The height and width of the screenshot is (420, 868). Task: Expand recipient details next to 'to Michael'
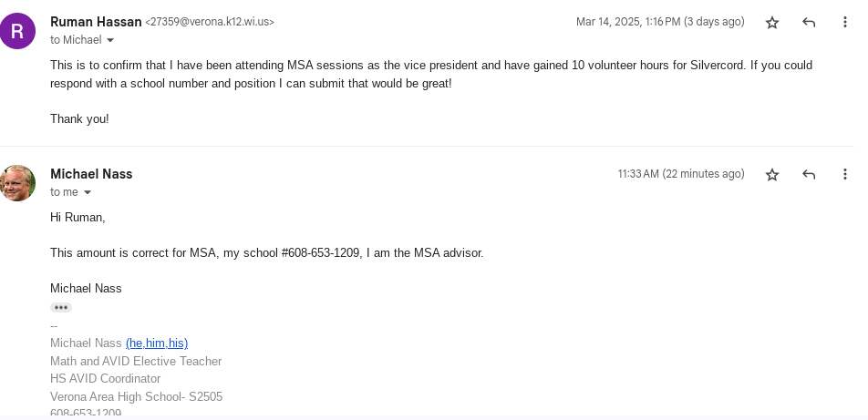coord(111,41)
